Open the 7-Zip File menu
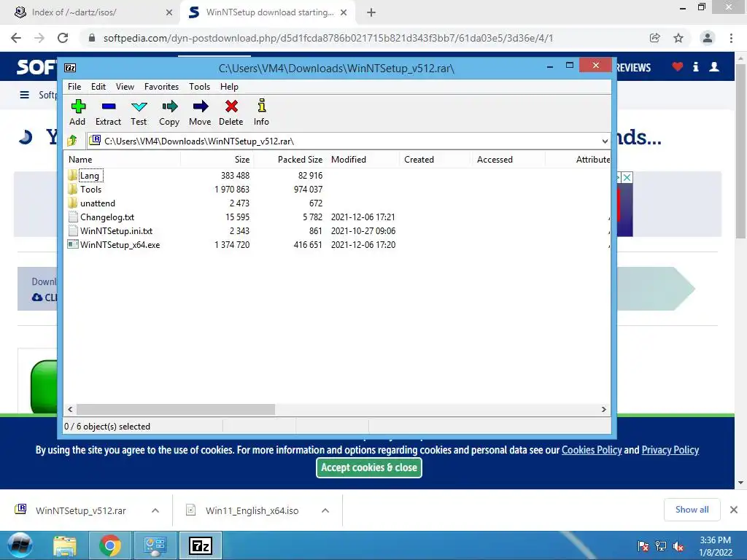Image resolution: width=747 pixels, height=560 pixels. pos(74,87)
